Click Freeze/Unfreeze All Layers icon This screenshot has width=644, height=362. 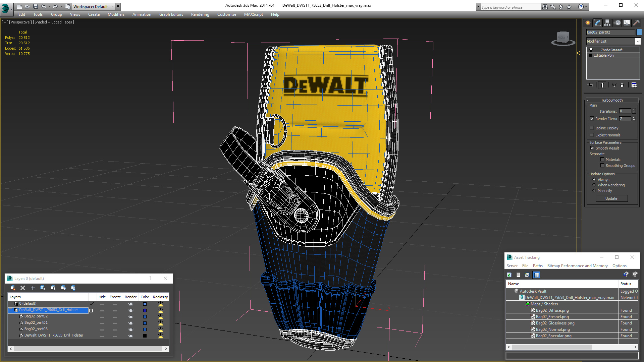[73, 288]
